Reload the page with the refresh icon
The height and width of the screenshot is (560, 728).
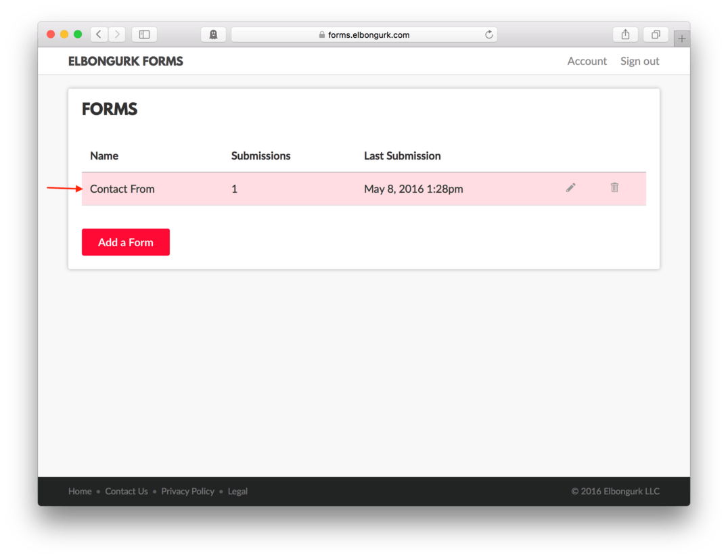(488, 34)
